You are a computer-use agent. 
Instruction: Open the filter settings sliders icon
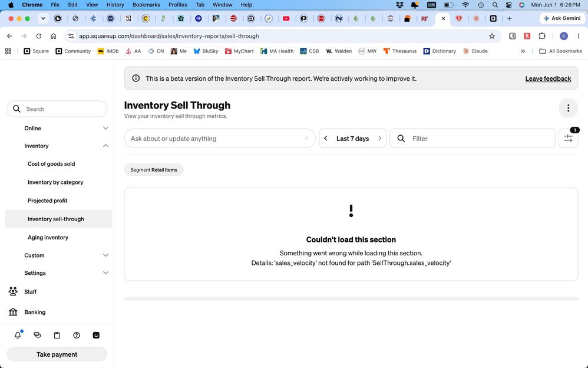click(x=568, y=139)
